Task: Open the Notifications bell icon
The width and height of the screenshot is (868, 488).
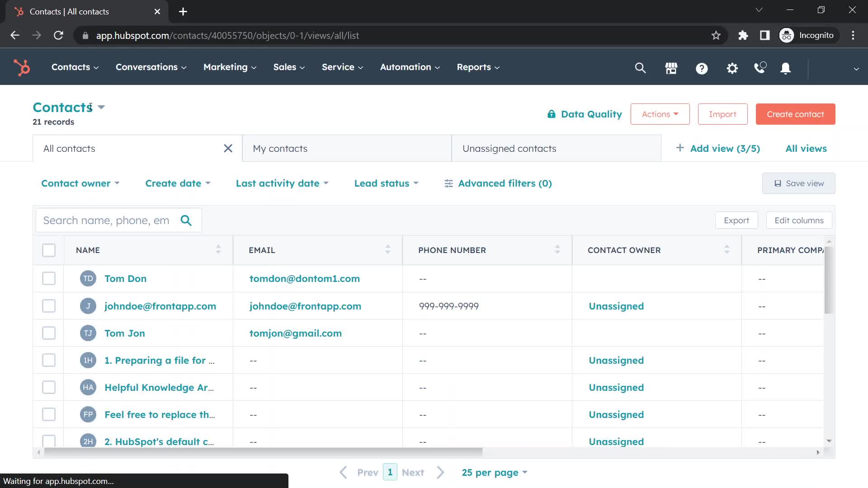Action: coord(786,68)
